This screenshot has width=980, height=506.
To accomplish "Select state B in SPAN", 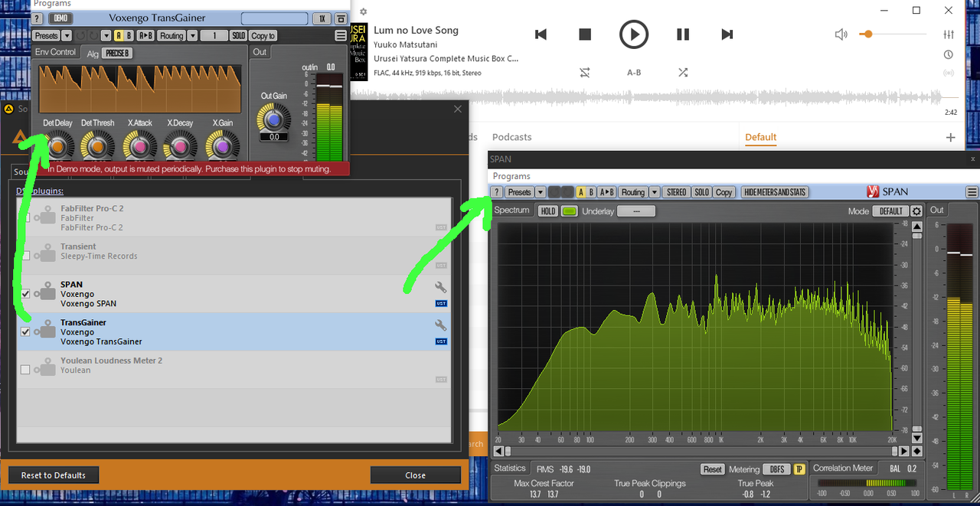I will [x=591, y=192].
